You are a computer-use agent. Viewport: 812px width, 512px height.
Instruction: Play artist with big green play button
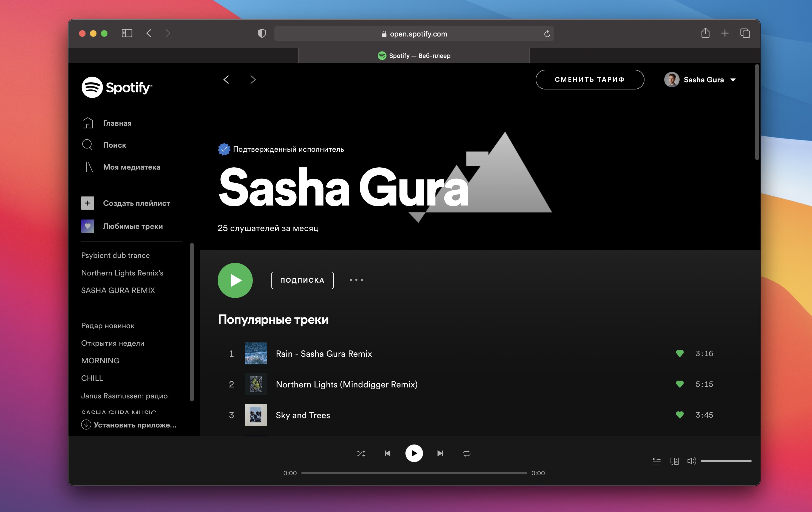(x=235, y=280)
